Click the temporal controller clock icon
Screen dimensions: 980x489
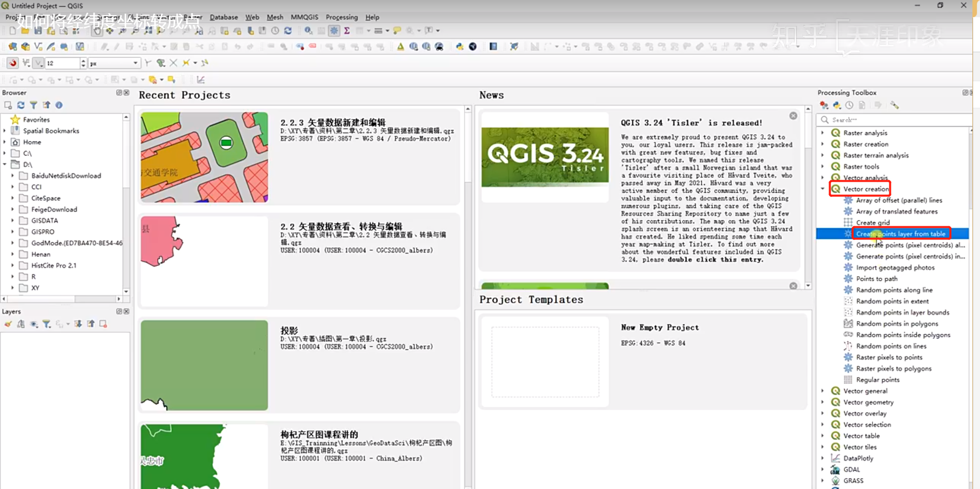click(275, 31)
